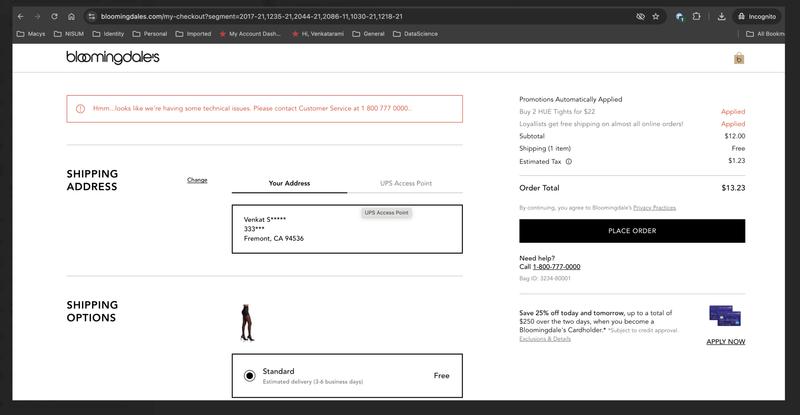Click the bloomingdale's logo
This screenshot has width=800, height=415.
point(113,57)
